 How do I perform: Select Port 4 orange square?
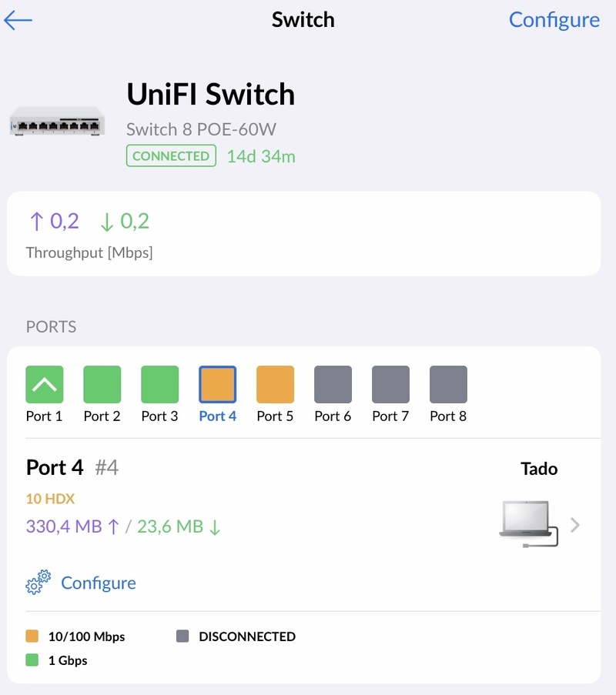coord(217,384)
